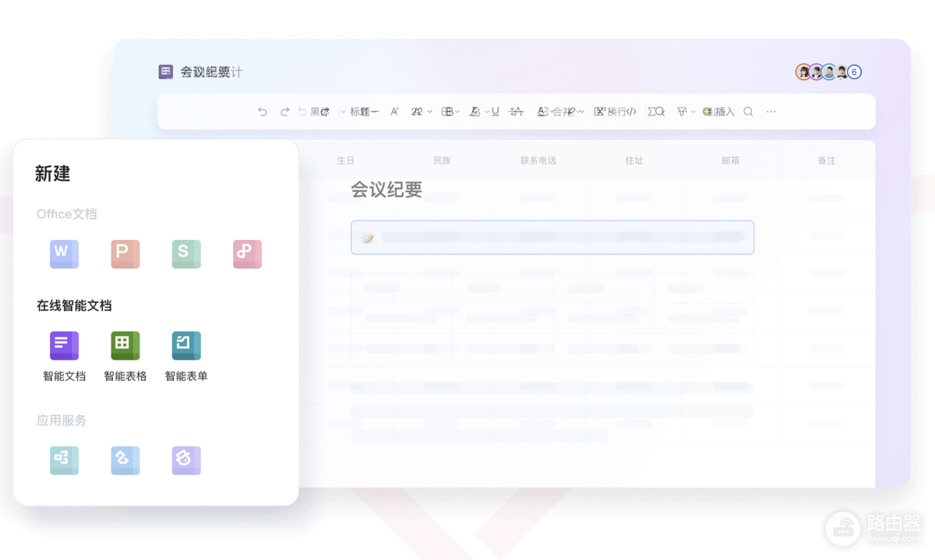Create a new spreadsheet (S icon)
The width and height of the screenshot is (935, 560).
(186, 254)
